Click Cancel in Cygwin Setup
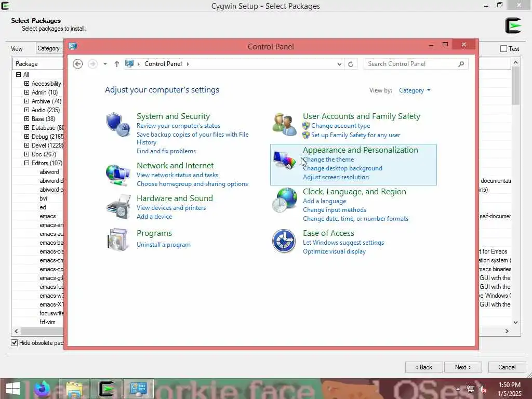Image resolution: width=532 pixels, height=399 pixels. 507,367
